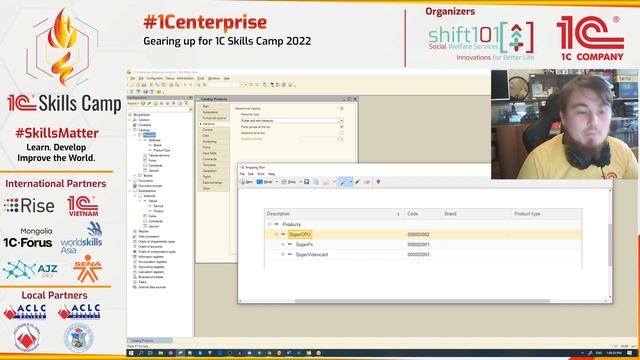Switch to Owners tab in Catalog Products
This screenshot has height=360, width=640.
tap(214, 130)
